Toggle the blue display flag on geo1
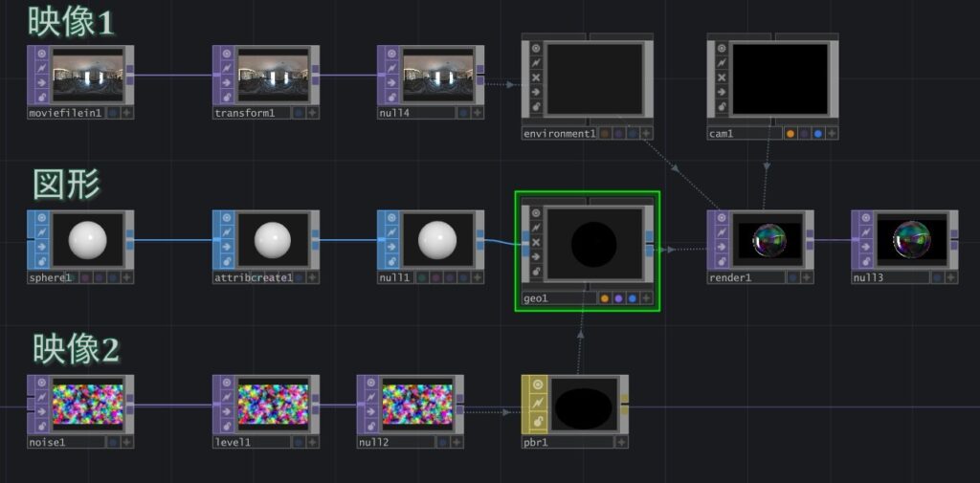The width and height of the screenshot is (980, 483). click(633, 298)
